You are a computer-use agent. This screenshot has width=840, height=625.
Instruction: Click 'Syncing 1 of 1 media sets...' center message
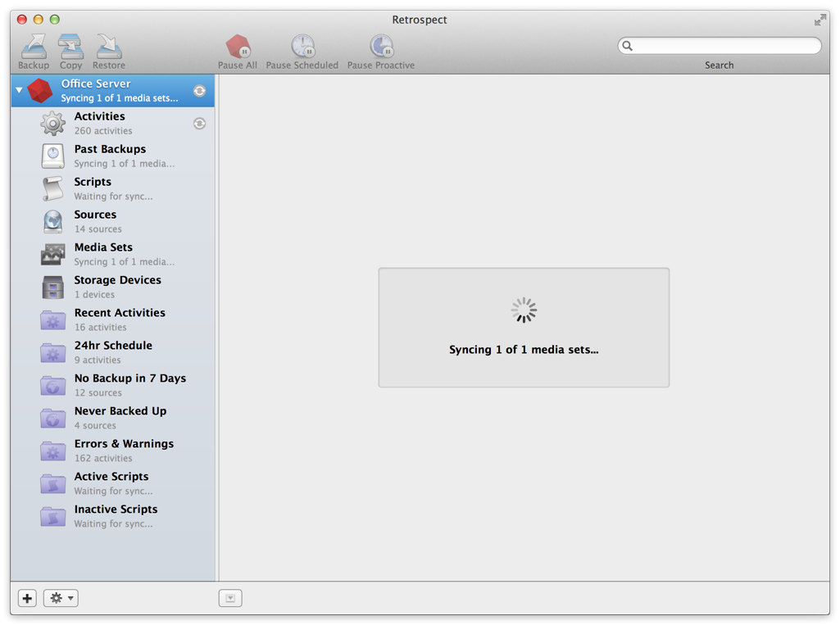click(524, 350)
